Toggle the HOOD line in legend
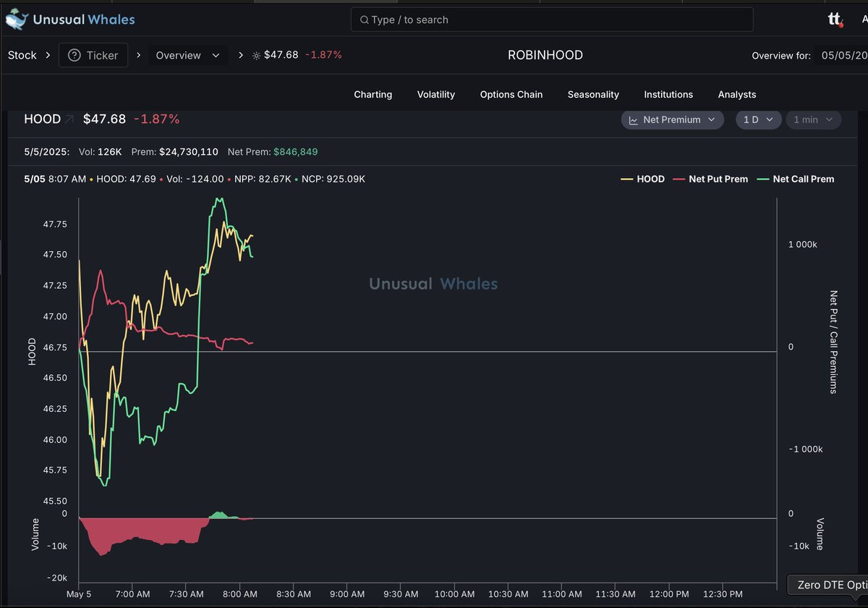This screenshot has height=608, width=868. [x=642, y=179]
